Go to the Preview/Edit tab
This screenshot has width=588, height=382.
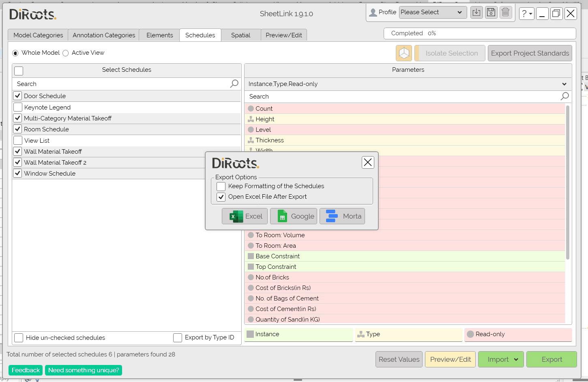click(284, 35)
